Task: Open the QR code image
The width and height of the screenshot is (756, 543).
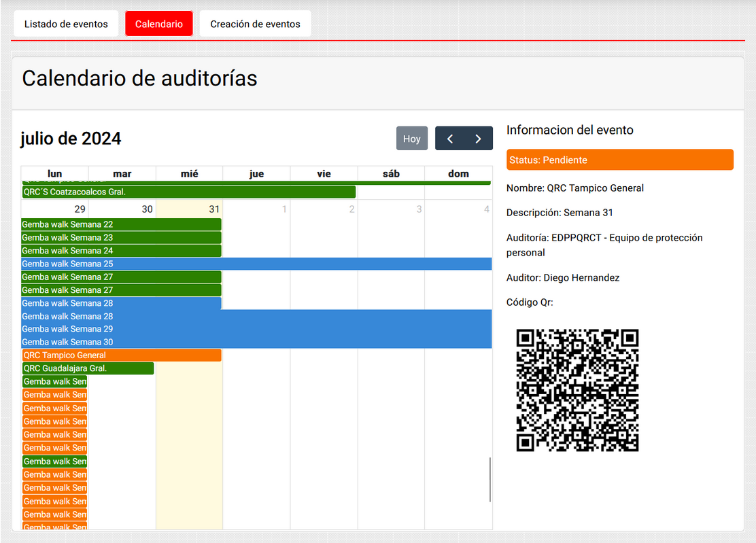Action: pyautogui.click(x=577, y=390)
